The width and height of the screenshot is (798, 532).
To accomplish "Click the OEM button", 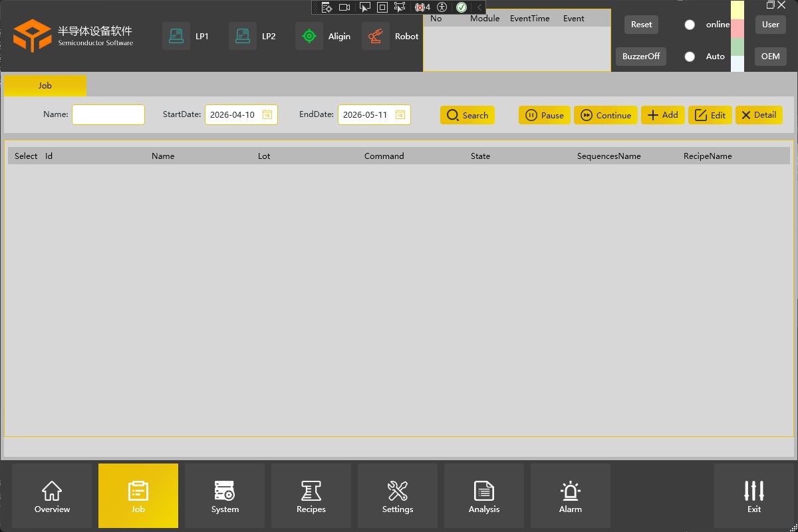I will [x=771, y=57].
